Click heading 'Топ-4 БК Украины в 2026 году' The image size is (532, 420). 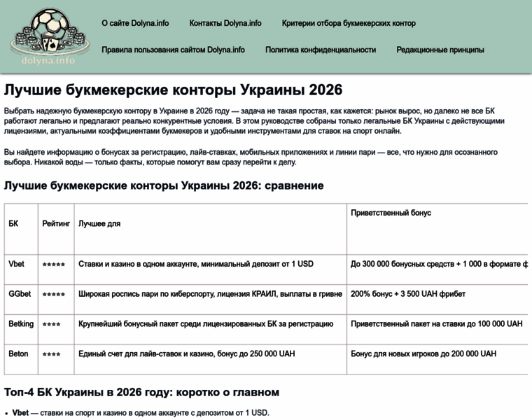pos(141,392)
